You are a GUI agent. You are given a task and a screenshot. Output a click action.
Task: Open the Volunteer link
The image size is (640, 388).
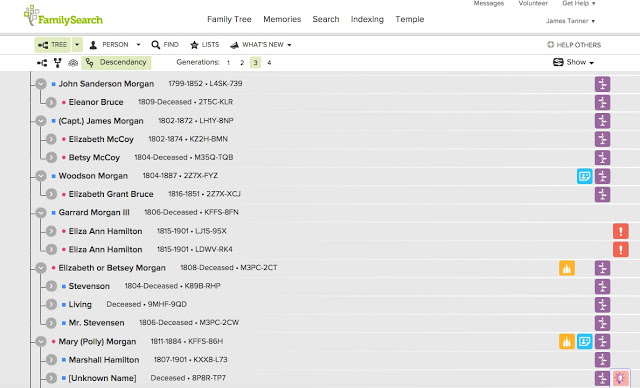point(533,3)
